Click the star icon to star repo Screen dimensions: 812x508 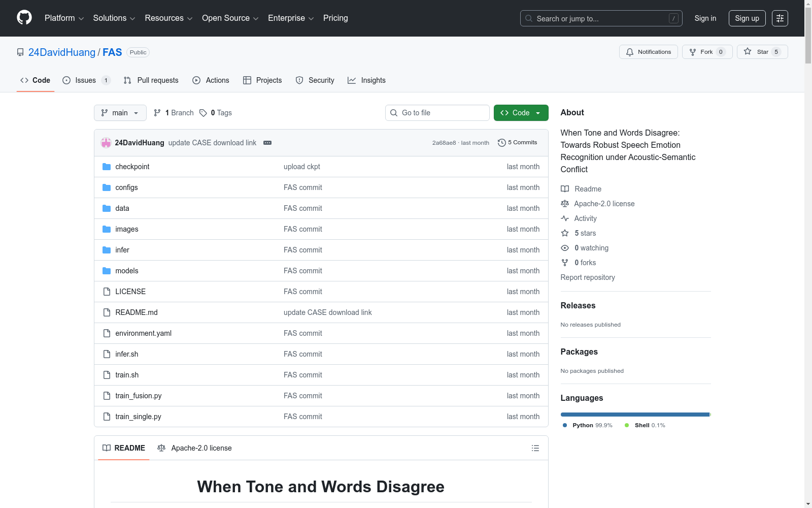coord(748,51)
